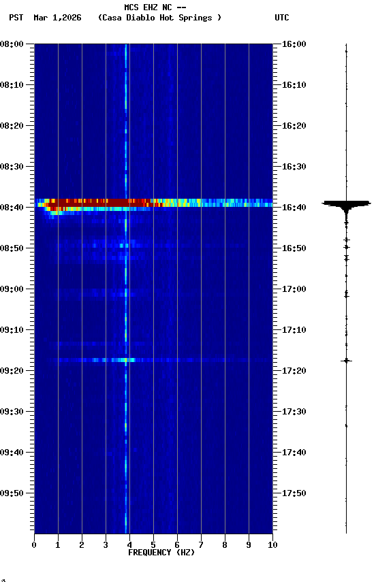Click the '5' frequency axis tick label
This screenshot has height=588, width=376.
coord(153,545)
